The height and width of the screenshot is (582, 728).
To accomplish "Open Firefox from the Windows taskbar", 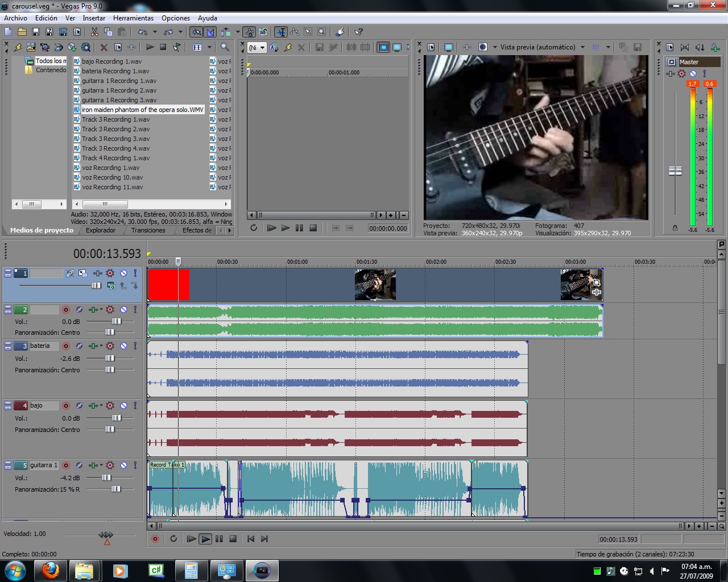I will (x=51, y=570).
